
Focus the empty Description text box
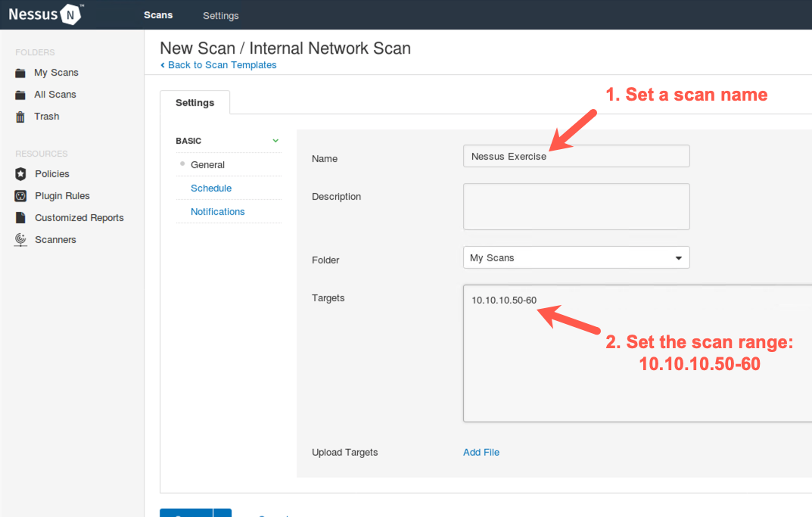[576, 207]
